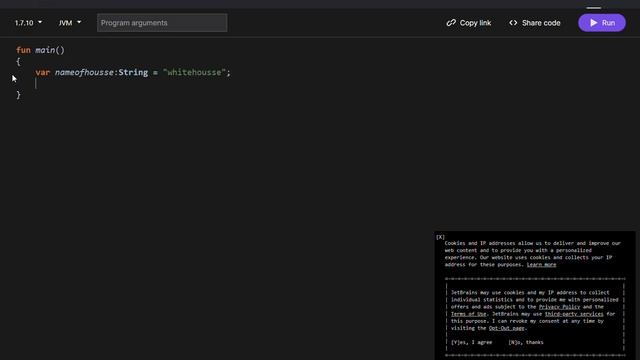Open the JVM target platform dropdown
The height and width of the screenshot is (360, 640).
pos(69,23)
